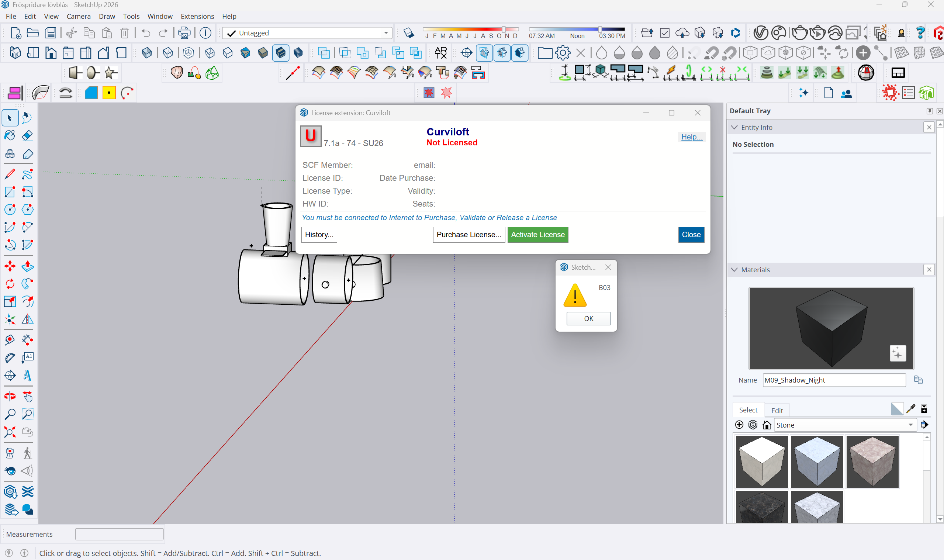This screenshot has width=944, height=560.
Task: Open the Extensions menu
Action: 197,16
